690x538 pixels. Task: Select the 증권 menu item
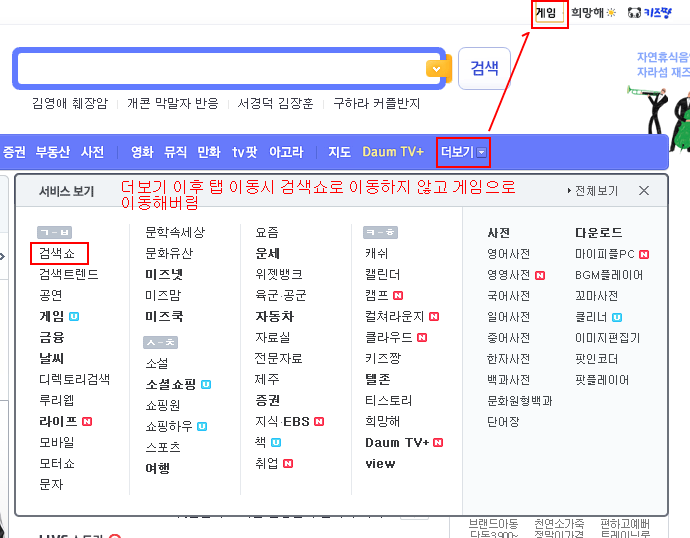point(14,152)
